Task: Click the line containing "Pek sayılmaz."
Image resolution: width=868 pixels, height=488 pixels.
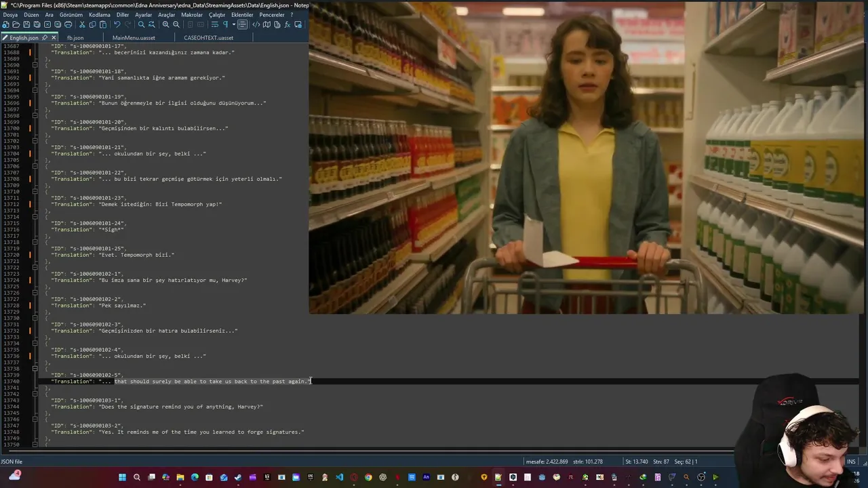Action: [98, 306]
